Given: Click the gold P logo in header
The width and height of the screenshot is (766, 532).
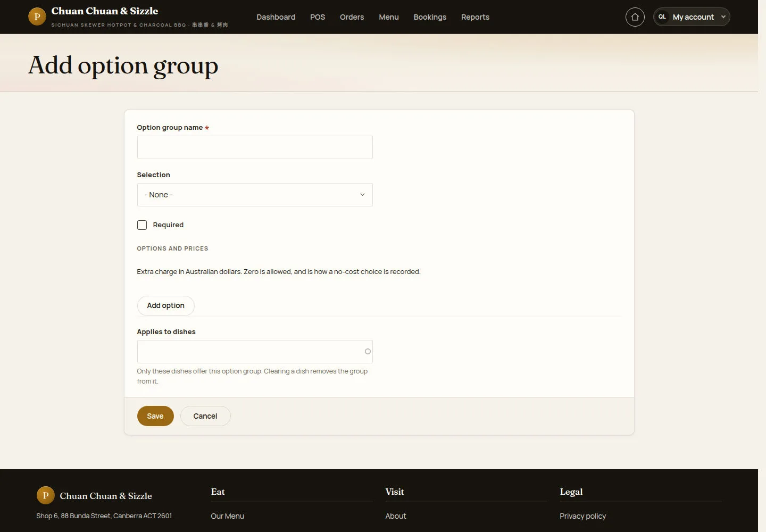Looking at the screenshot, I should [37, 16].
